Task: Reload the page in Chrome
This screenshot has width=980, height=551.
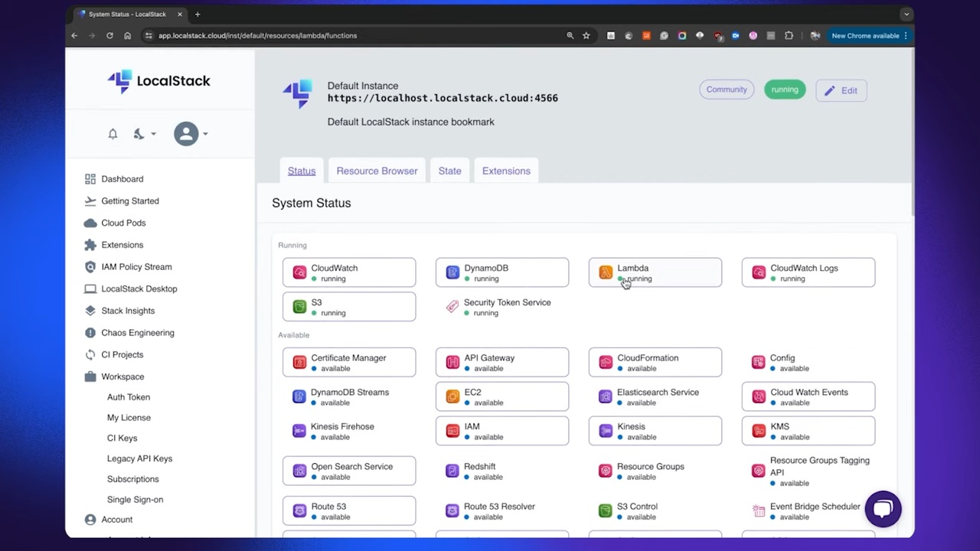Action: (x=109, y=35)
